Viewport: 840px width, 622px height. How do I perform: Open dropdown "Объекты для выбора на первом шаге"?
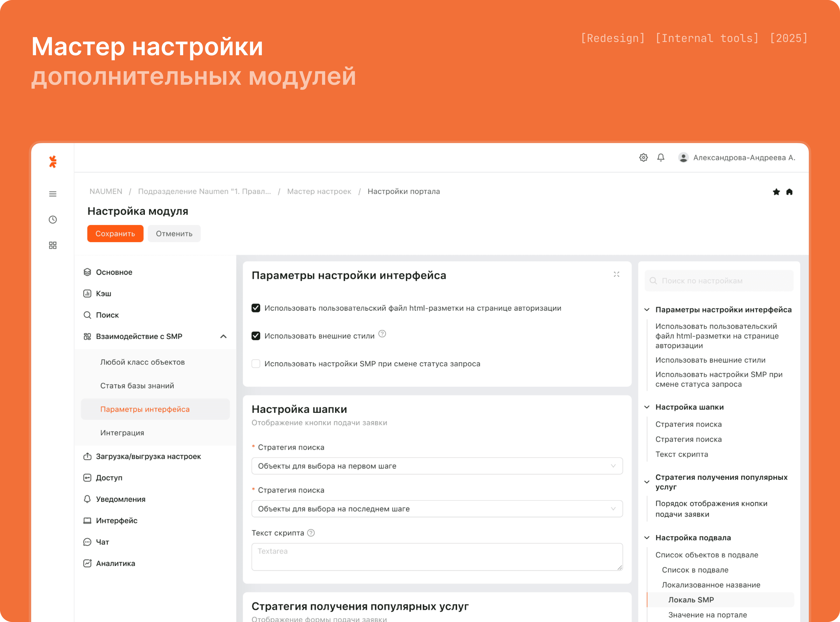tap(437, 466)
